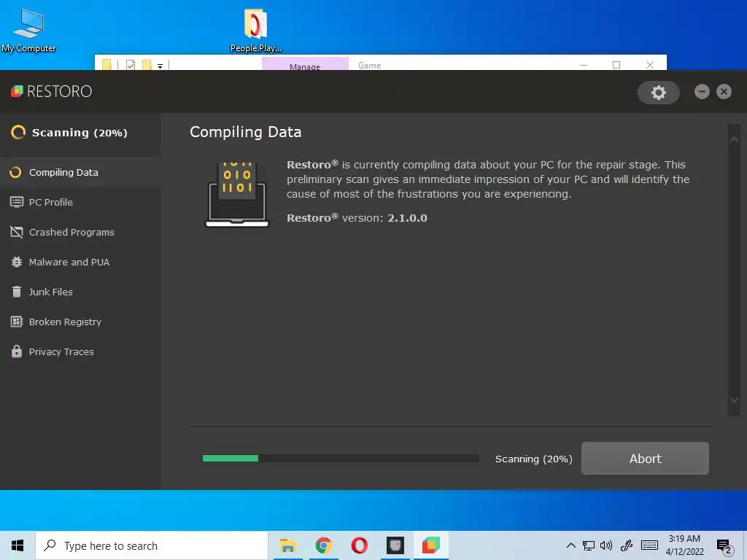Screen dimensions: 747x560
Task: Open File Explorer from taskbar
Action: coord(287,545)
